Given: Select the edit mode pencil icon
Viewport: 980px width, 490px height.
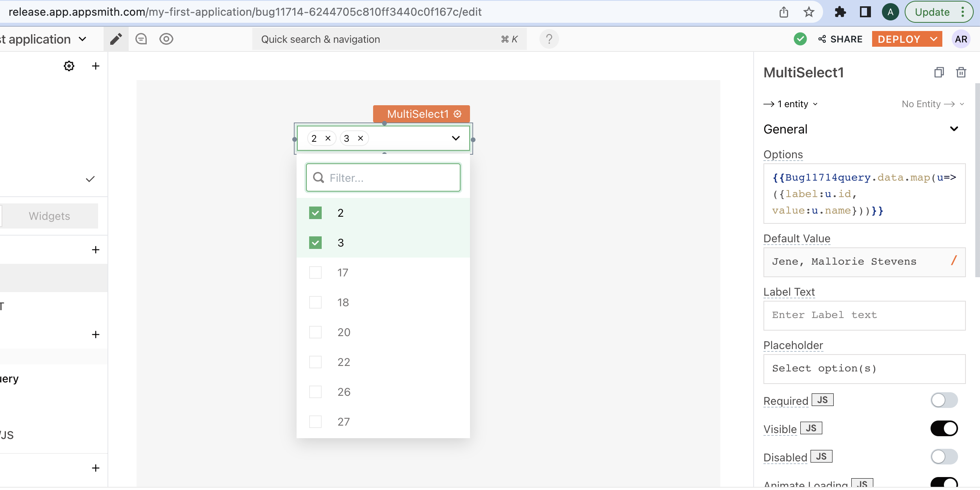Looking at the screenshot, I should point(116,39).
